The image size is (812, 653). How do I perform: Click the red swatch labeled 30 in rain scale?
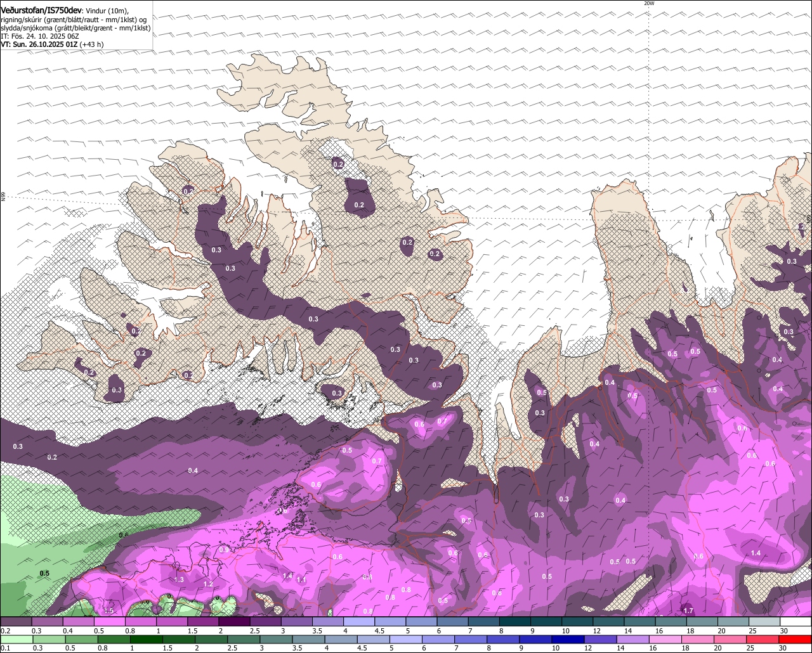[796, 639]
